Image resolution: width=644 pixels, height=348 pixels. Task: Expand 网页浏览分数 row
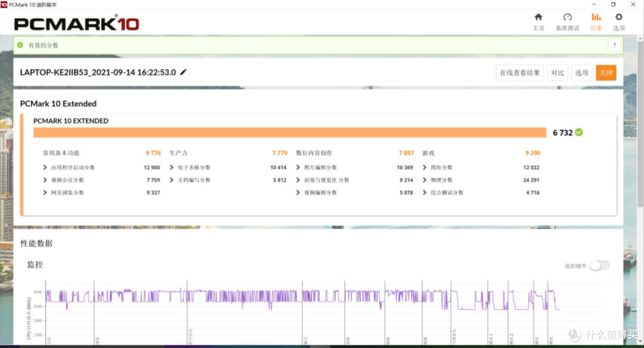(x=45, y=193)
